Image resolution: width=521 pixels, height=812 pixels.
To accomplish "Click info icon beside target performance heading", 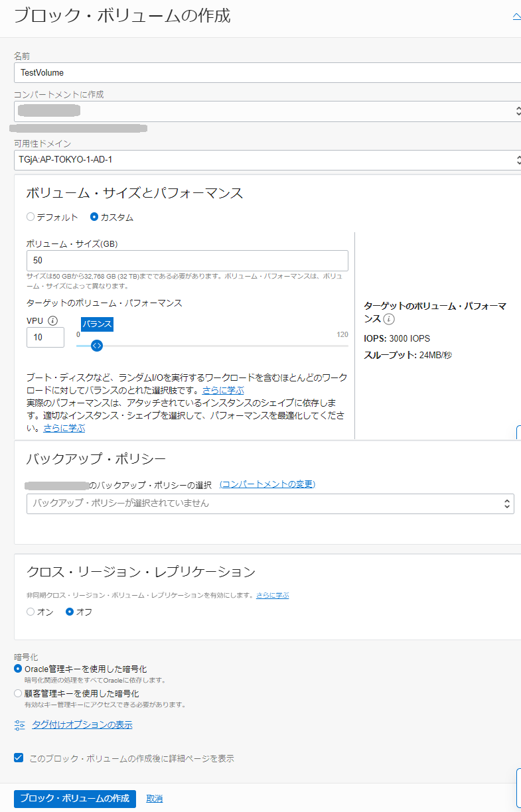I will (x=389, y=319).
